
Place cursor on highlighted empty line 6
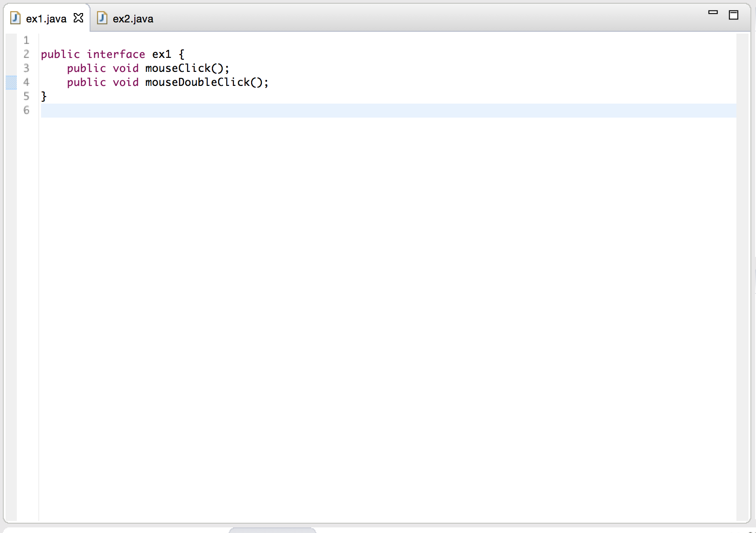(388, 111)
